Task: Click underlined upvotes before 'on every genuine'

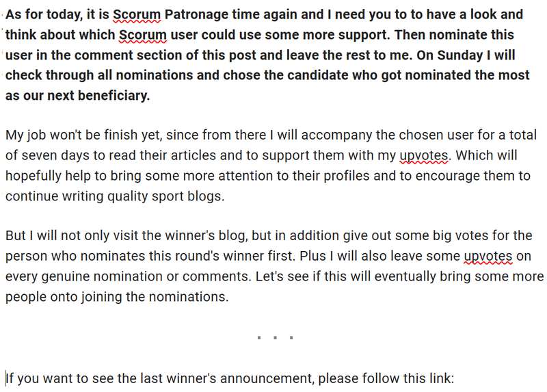Action: [x=488, y=257]
